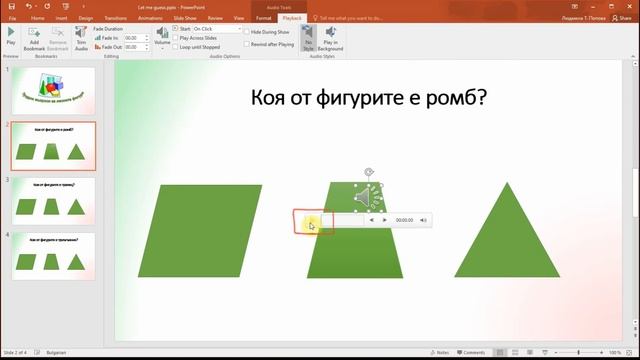Viewport: 640px width, 360px height.
Task: Collapse the ribbon with chevron
Action: (633, 56)
